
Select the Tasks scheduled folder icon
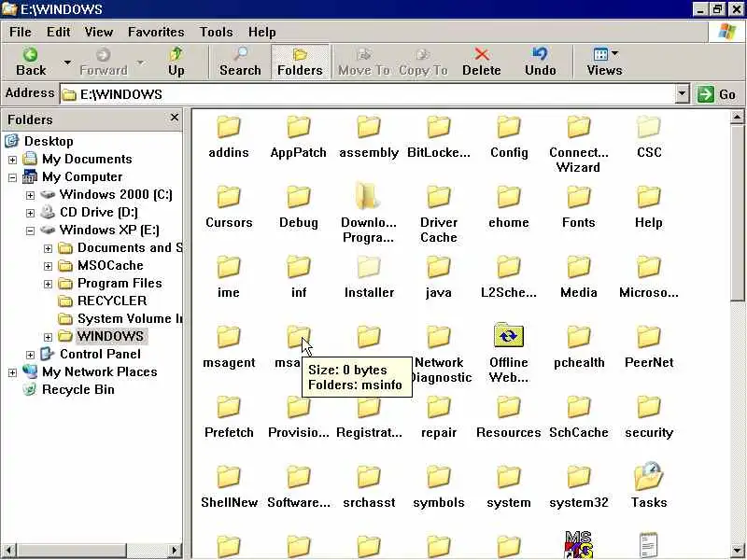coord(648,475)
